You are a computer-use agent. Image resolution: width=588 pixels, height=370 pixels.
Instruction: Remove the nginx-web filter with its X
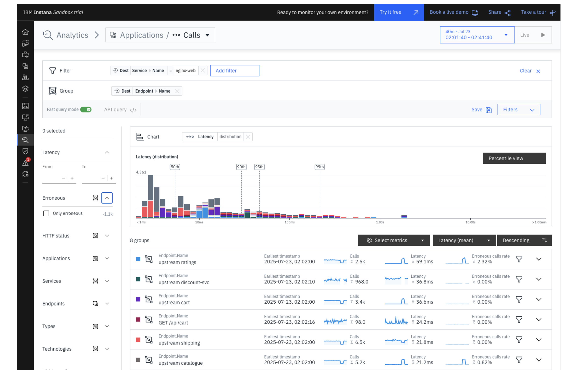[203, 71]
